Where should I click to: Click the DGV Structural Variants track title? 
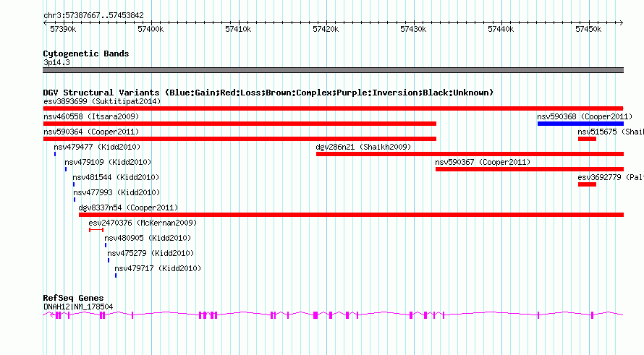[x=268, y=93]
